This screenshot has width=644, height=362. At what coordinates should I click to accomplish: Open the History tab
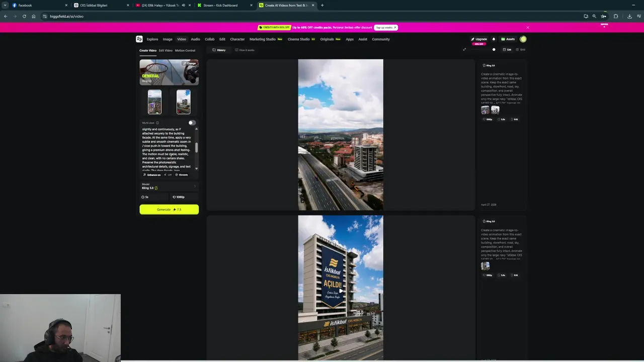[219, 50]
